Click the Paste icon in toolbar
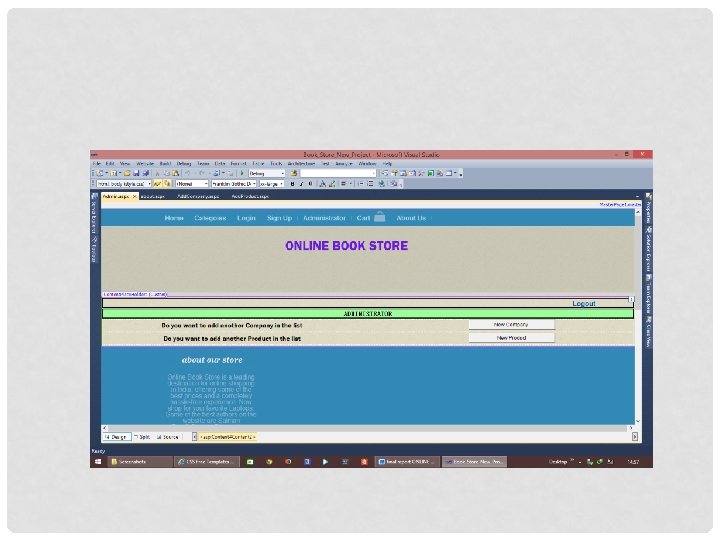 pos(175,173)
